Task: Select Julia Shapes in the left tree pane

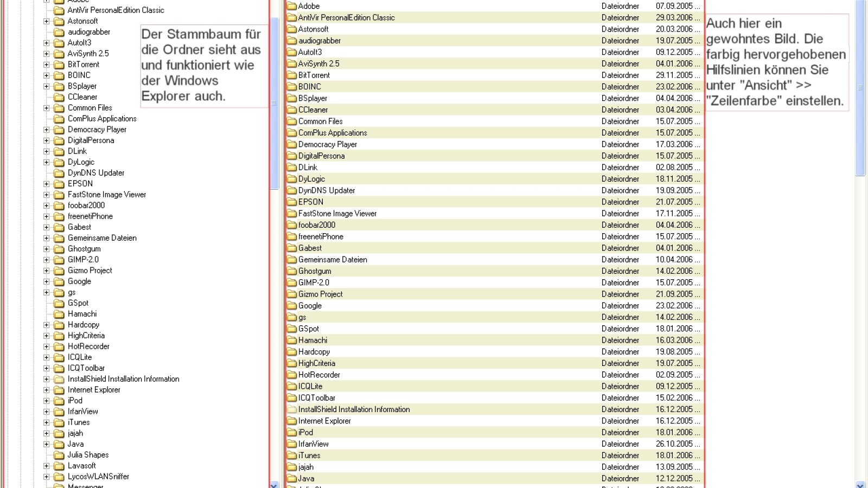Action: 87,455
